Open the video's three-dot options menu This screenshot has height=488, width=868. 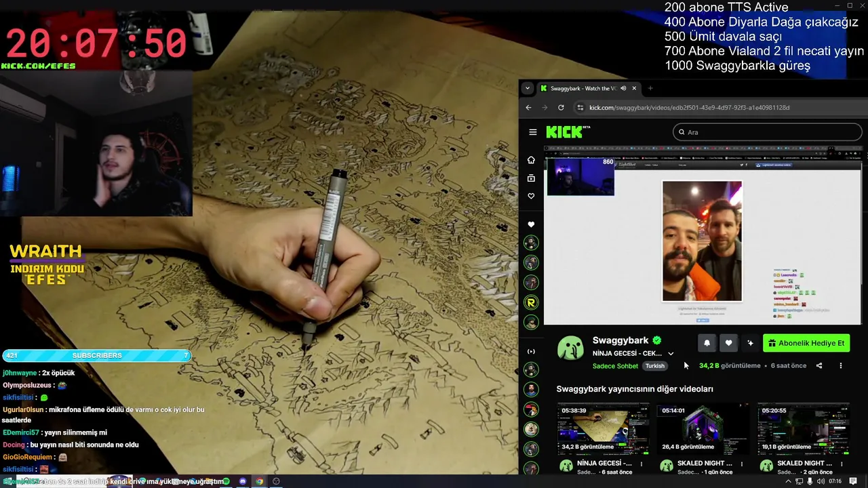click(841, 366)
